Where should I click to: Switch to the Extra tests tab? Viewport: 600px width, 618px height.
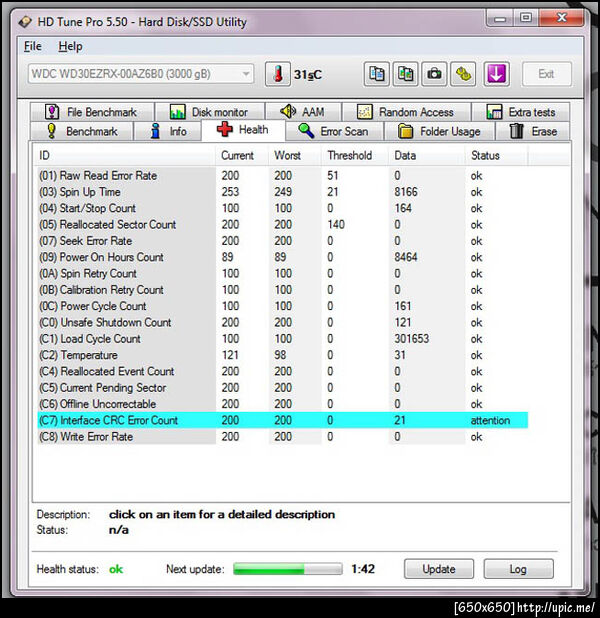pyautogui.click(x=520, y=112)
